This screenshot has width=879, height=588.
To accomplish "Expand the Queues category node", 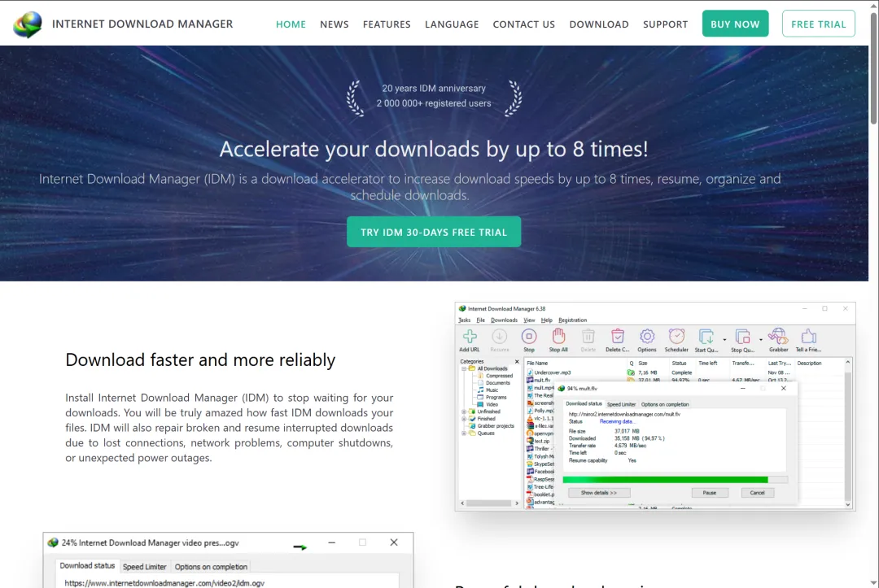I will pyautogui.click(x=464, y=433).
